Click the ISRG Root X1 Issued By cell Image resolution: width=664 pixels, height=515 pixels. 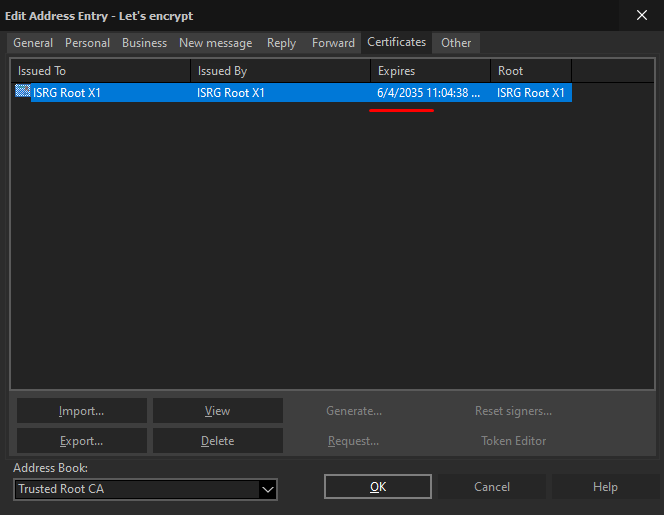(231, 93)
